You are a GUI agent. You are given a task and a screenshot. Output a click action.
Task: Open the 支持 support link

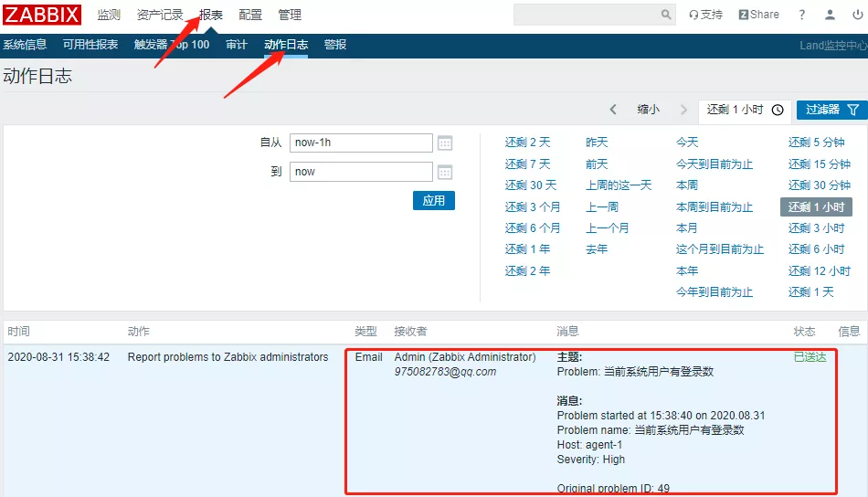click(706, 15)
